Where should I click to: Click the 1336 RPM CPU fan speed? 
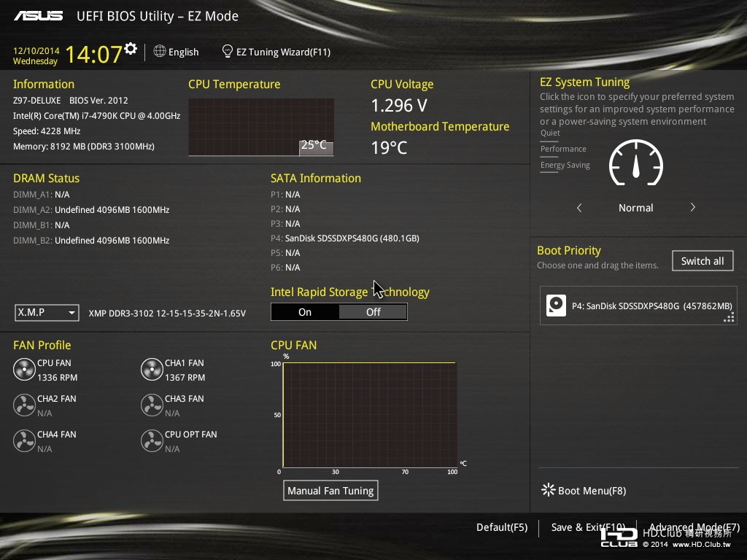pos(57,377)
